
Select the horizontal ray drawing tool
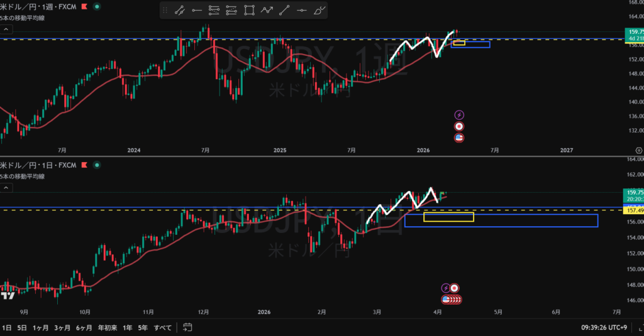pyautogui.click(x=197, y=10)
